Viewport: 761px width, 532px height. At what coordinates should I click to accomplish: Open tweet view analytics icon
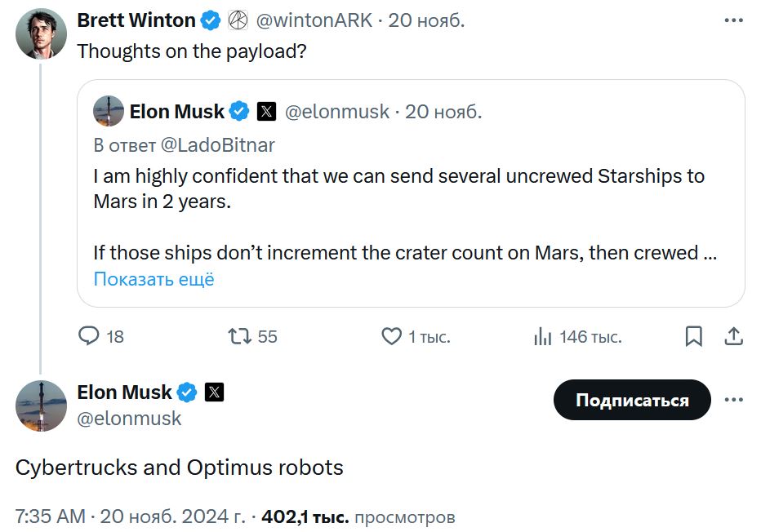(x=542, y=336)
